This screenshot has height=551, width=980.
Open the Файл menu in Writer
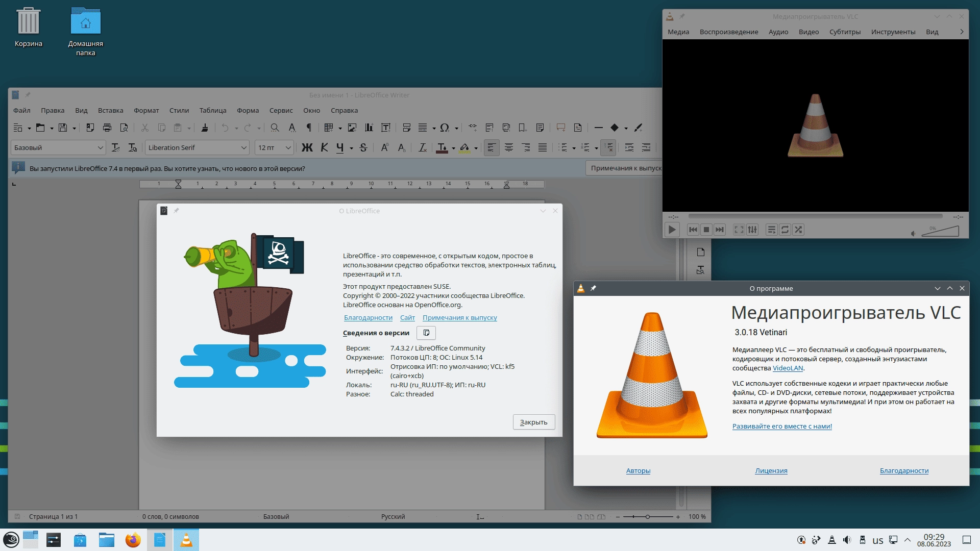coord(22,110)
